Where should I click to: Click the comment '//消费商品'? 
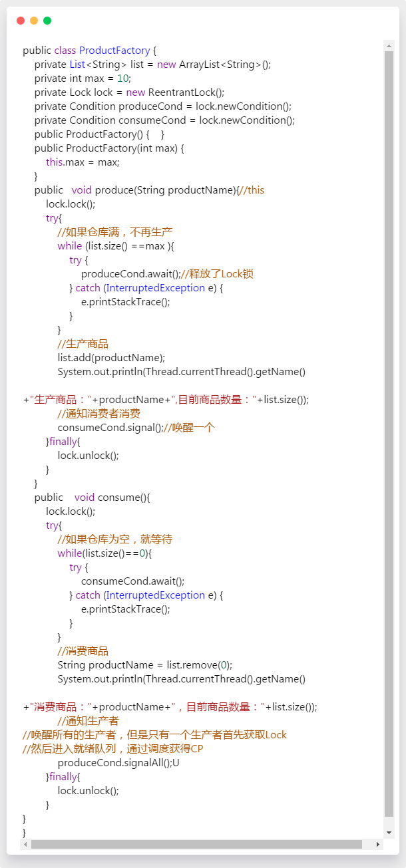tap(83, 651)
